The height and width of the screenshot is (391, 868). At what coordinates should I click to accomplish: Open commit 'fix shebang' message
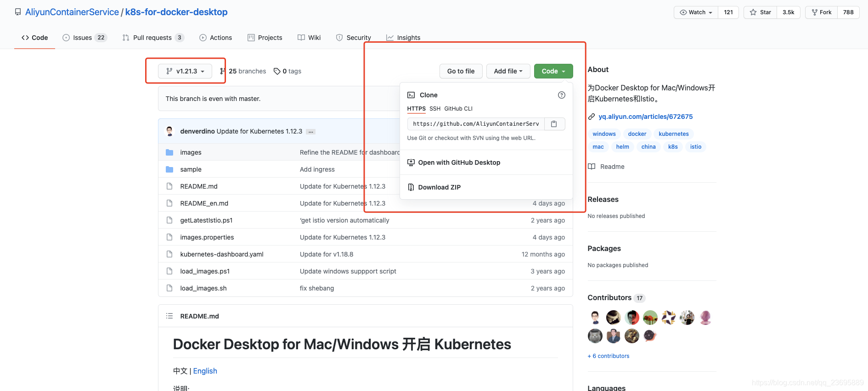(x=317, y=288)
